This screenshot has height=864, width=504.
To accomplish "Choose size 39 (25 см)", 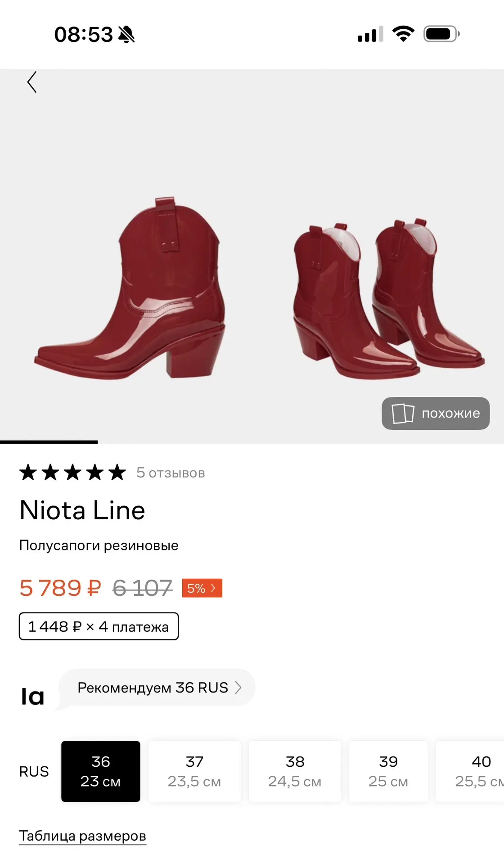I will pyautogui.click(x=388, y=771).
